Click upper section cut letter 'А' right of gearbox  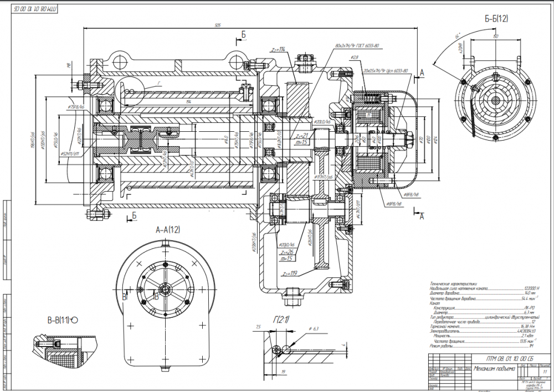[x=422, y=73]
